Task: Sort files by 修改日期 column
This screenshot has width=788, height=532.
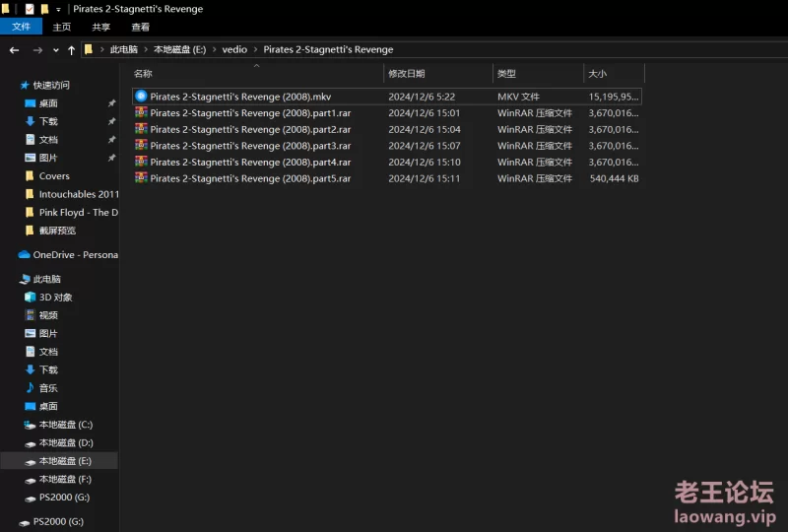Action: (x=407, y=74)
